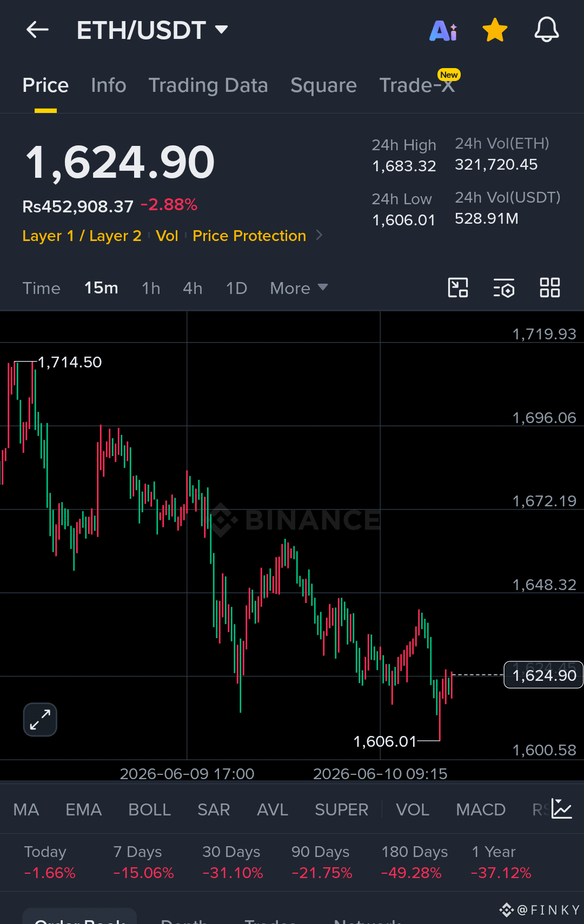Viewport: 584px width, 924px height.
Task: Tap the 24h Vol(ETH) value 321,720.45
Action: (496, 164)
